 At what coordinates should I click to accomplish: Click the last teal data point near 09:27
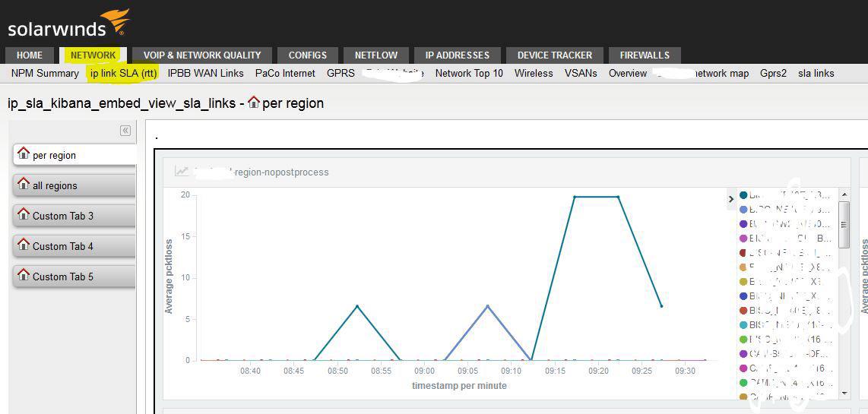coord(661,306)
